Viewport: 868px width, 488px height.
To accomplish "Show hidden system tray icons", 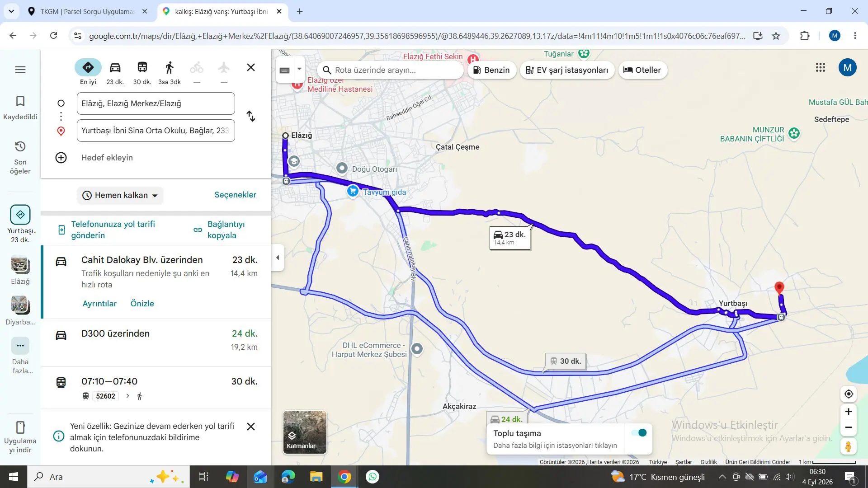I will [x=722, y=477].
